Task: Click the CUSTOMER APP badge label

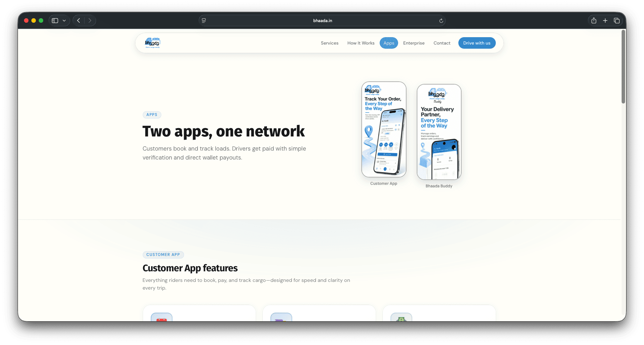Action: [x=163, y=255]
